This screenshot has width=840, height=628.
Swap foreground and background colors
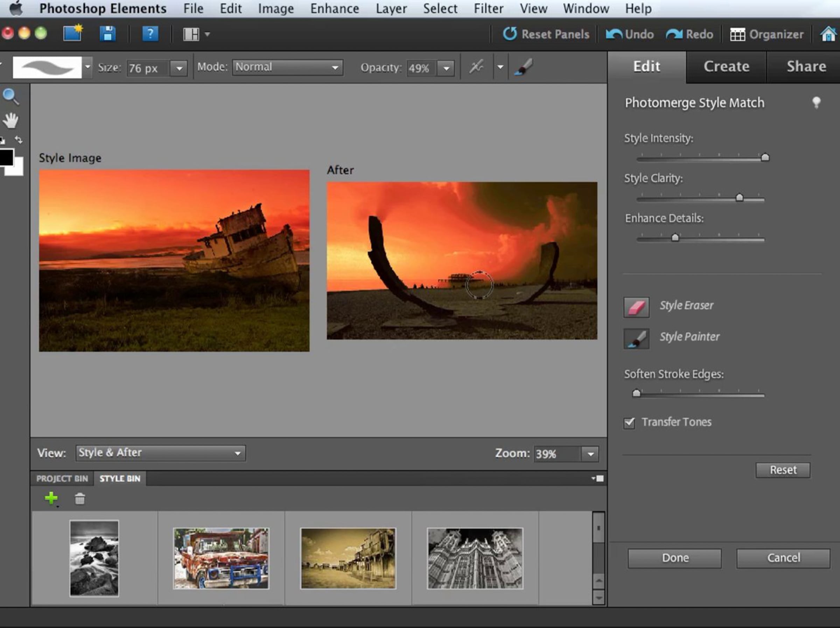tap(18, 140)
